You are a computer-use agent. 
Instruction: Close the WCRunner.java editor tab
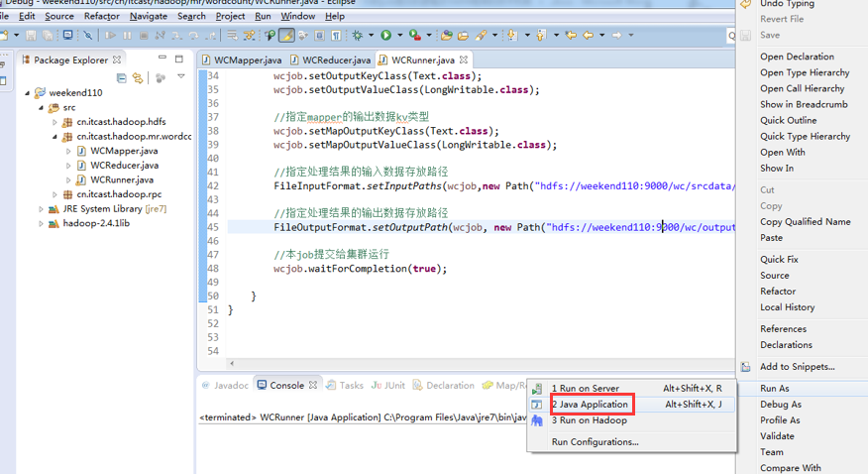[464, 59]
